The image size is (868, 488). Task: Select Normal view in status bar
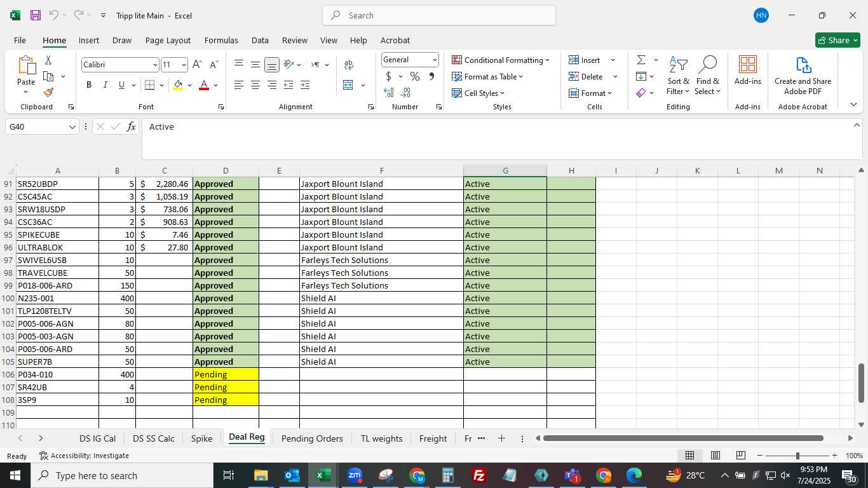[x=689, y=456]
